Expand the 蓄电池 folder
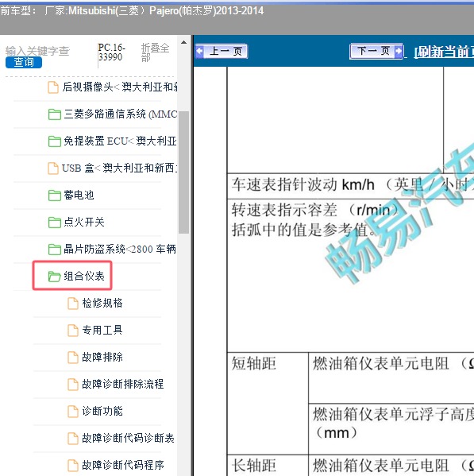This screenshot has height=476, width=474. pyautogui.click(x=79, y=195)
